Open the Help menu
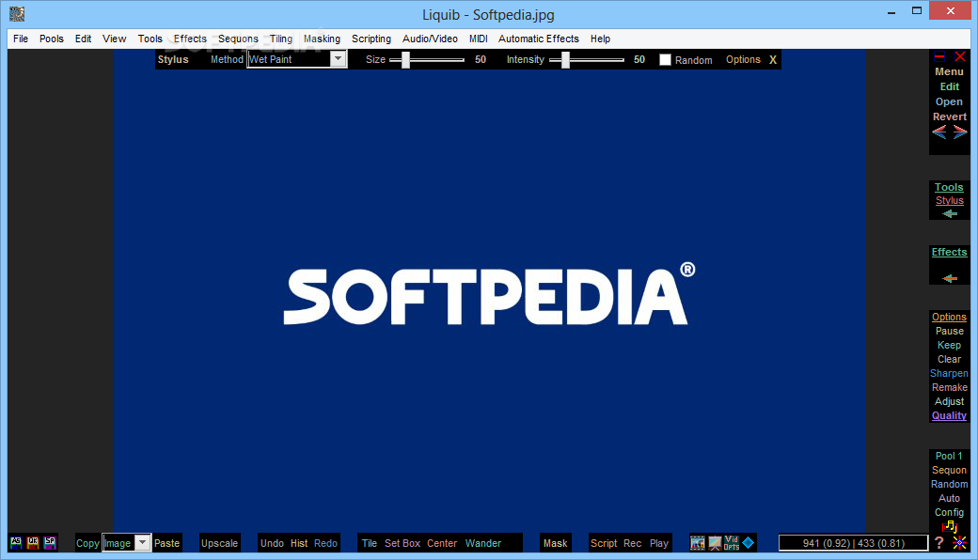The image size is (978, 560). tap(601, 39)
